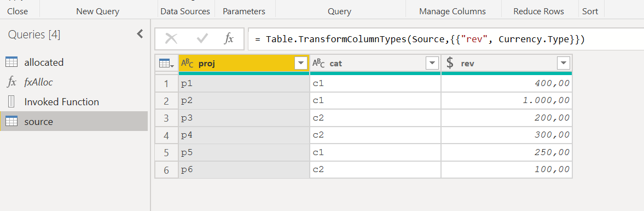Click the rev cell 250,00
Viewport: 644px width, 211px height.
[x=507, y=152]
